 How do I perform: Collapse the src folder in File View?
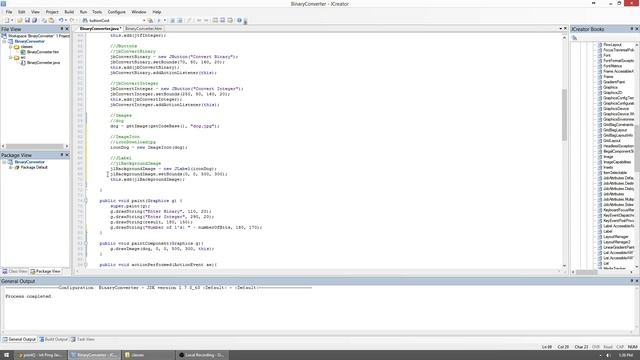[11, 58]
